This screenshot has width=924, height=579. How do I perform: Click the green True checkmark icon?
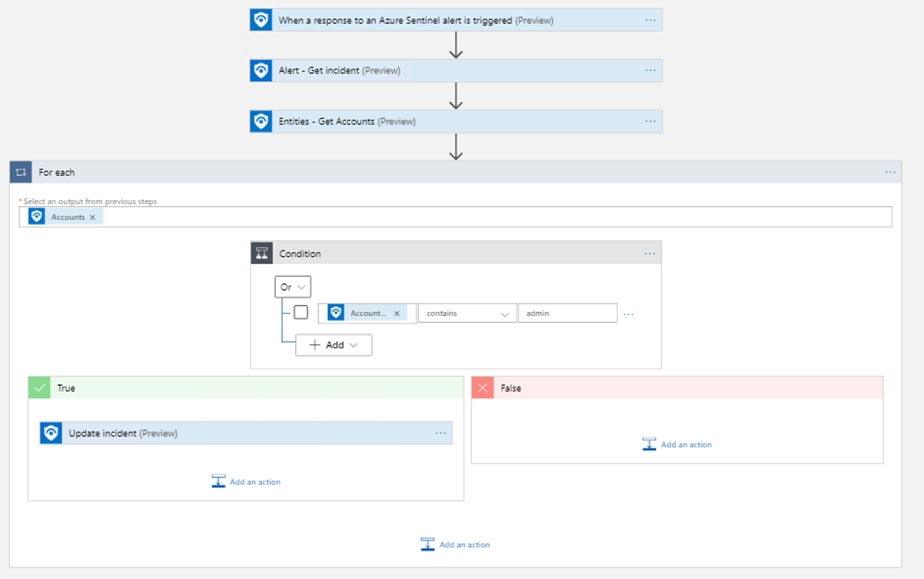click(39, 388)
